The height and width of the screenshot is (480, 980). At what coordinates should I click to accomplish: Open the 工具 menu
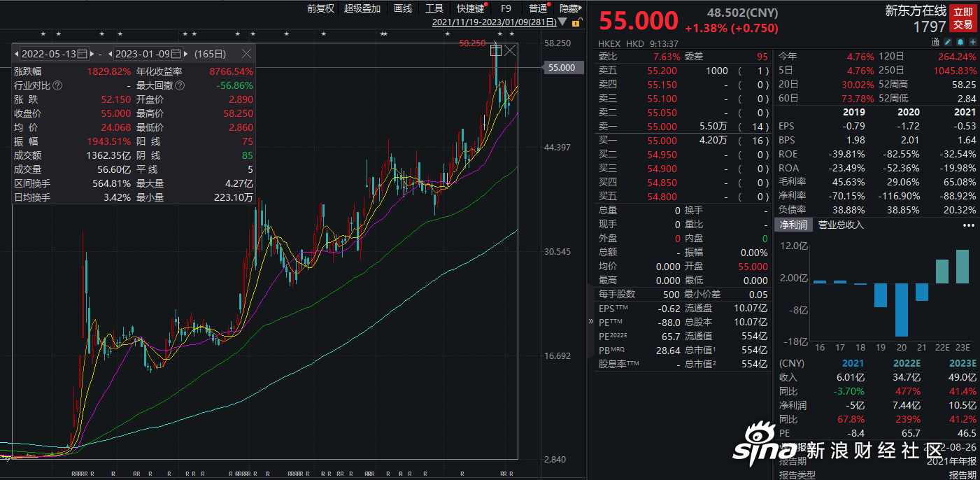(434, 8)
